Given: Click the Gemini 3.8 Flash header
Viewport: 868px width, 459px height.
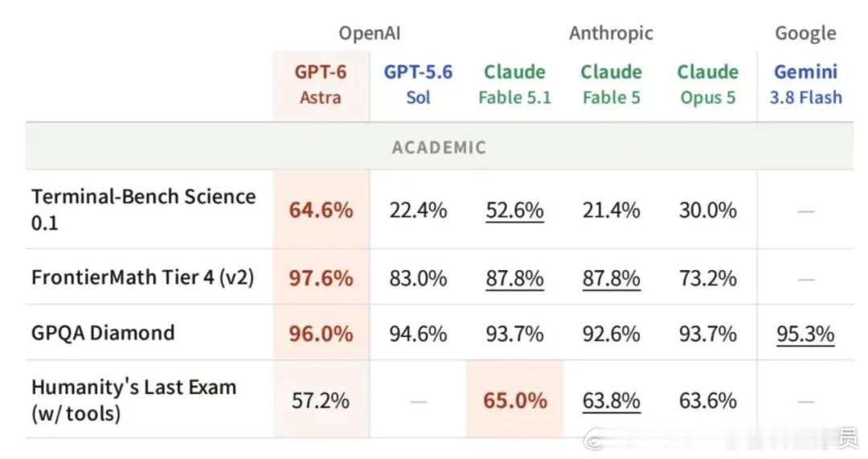Looking at the screenshot, I should coord(805,84).
